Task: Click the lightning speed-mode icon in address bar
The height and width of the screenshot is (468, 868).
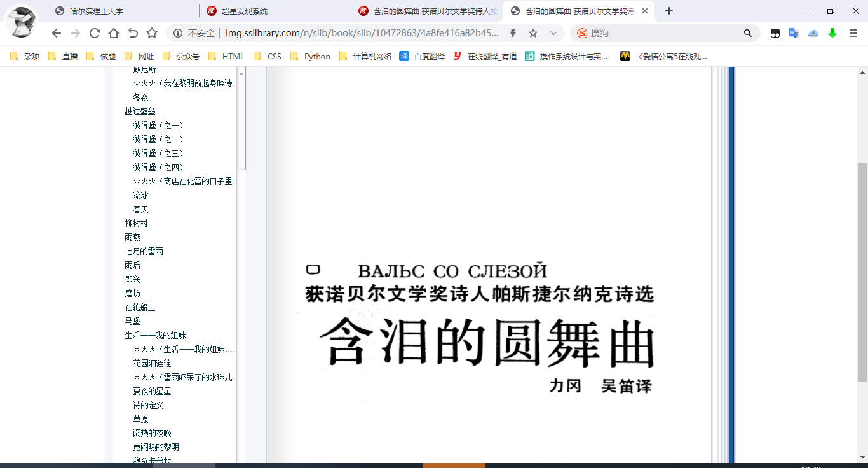Action: click(x=513, y=33)
